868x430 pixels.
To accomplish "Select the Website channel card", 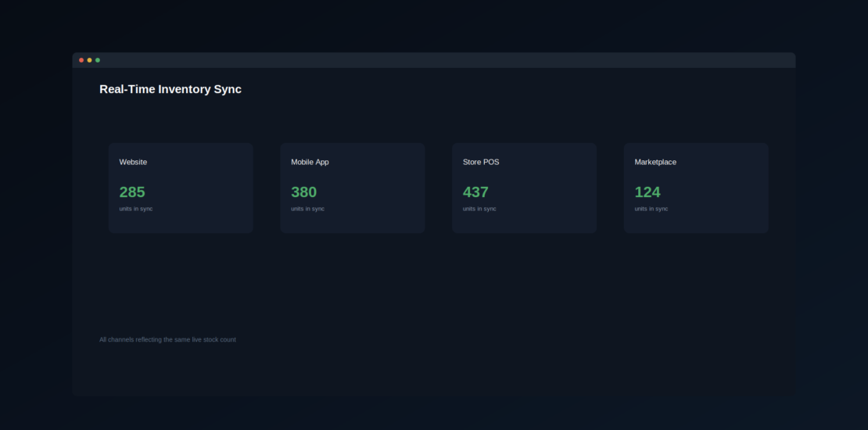I will [x=181, y=188].
